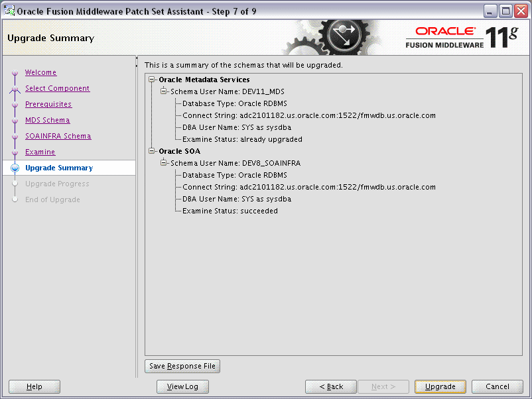Select the Oracle Metadata Services tree label

[204, 80]
